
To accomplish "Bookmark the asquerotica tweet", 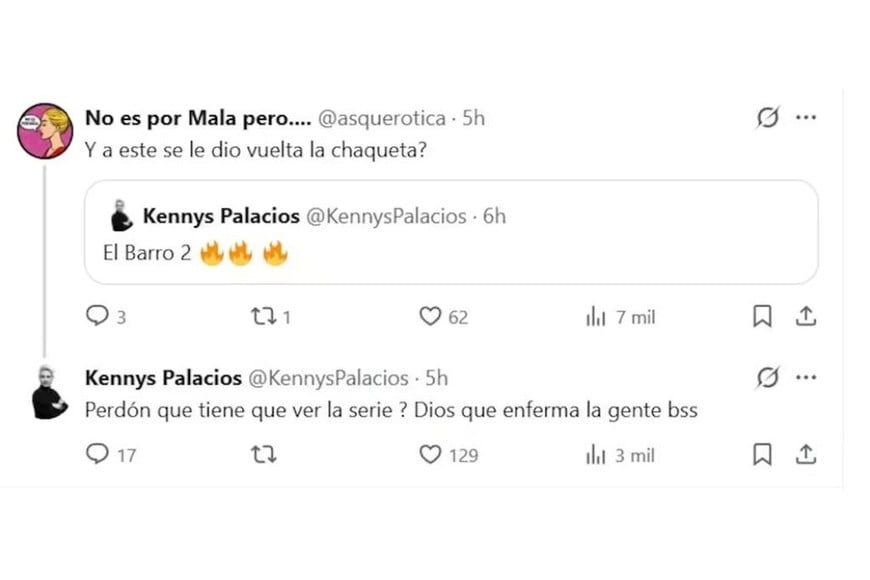I will 762,317.
